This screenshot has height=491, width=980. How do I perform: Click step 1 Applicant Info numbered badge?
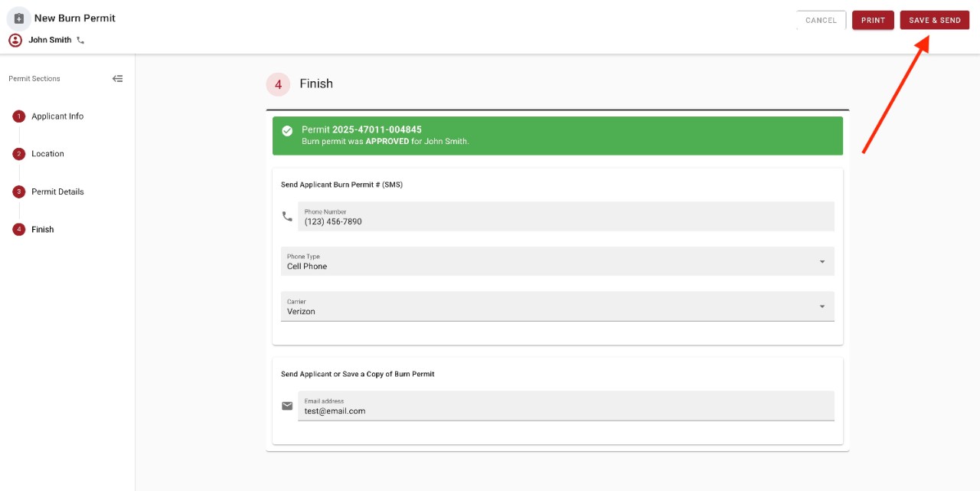pyautogui.click(x=18, y=116)
